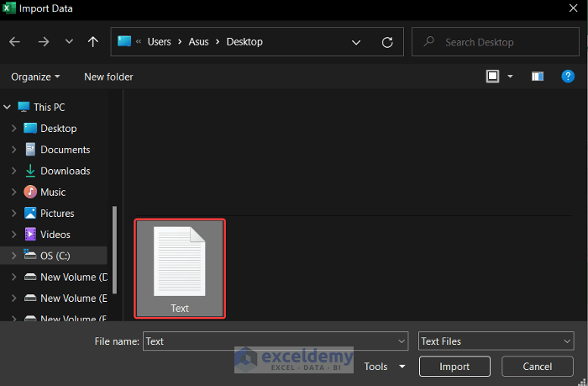
Task: Open address bar history dropdown
Action: [x=356, y=42]
